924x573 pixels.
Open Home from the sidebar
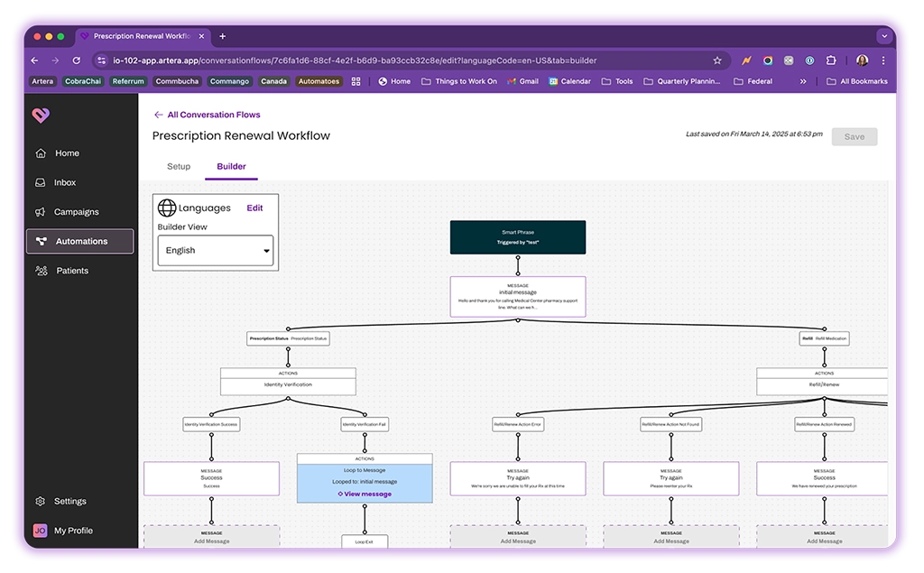[x=67, y=153]
